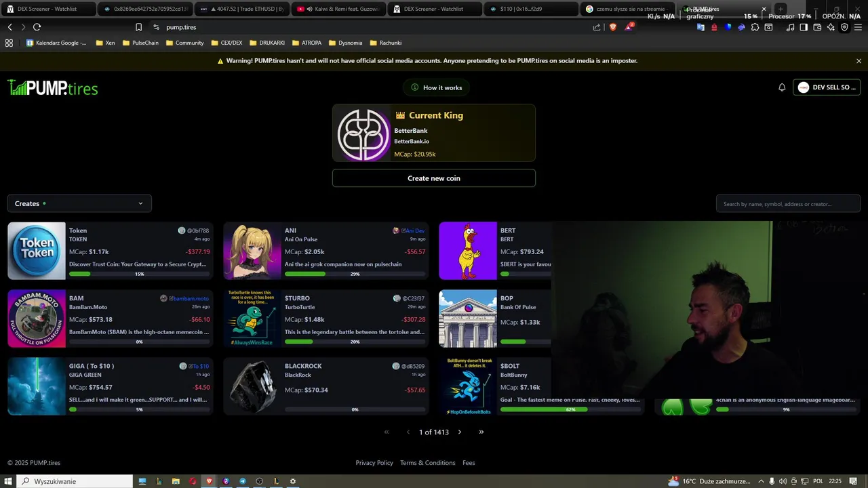Image resolution: width=868 pixels, height=488 pixels.
Task: Switch to Kaiwi & Remi YouTube tab
Action: pyautogui.click(x=338, y=9)
